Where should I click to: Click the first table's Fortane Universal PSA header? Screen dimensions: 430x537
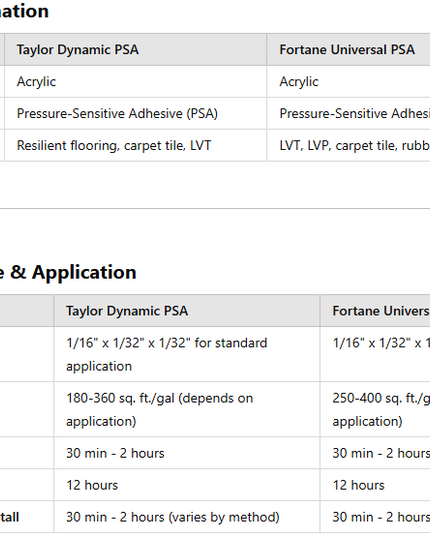click(348, 50)
